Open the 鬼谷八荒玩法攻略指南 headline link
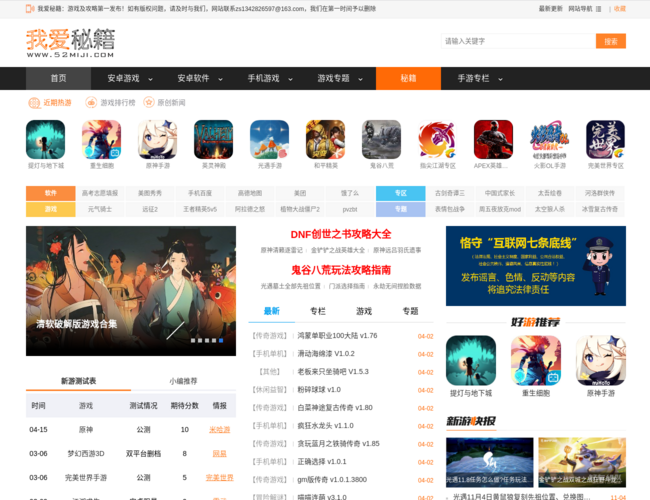This screenshot has height=500, width=650. point(341,270)
